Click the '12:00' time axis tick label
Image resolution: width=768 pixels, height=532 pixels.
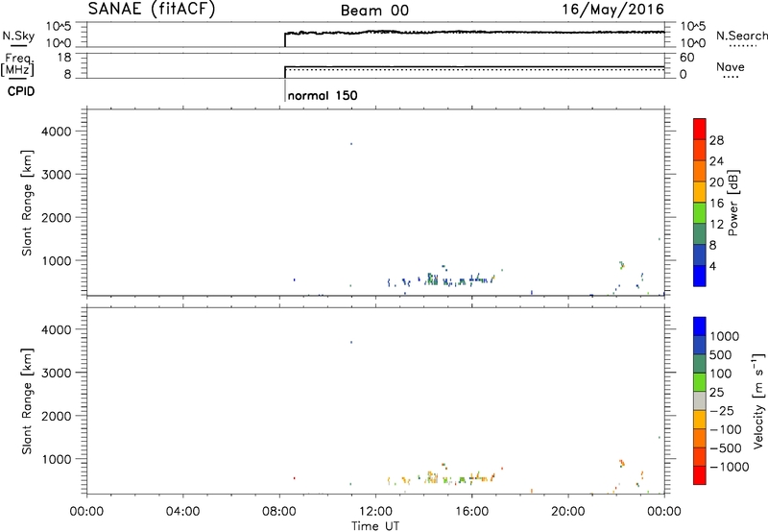click(x=375, y=512)
